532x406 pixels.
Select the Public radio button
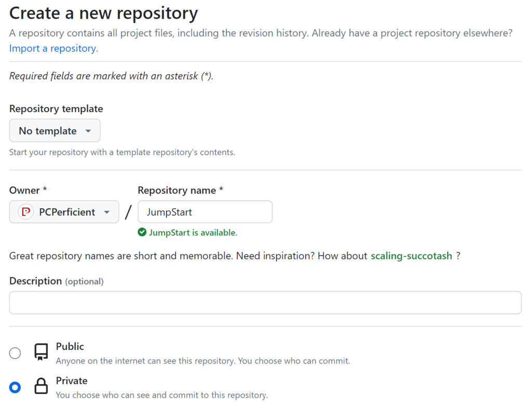point(15,353)
